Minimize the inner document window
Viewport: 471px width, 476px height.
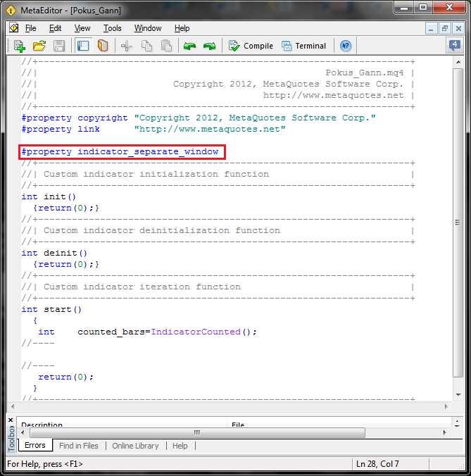pos(431,29)
